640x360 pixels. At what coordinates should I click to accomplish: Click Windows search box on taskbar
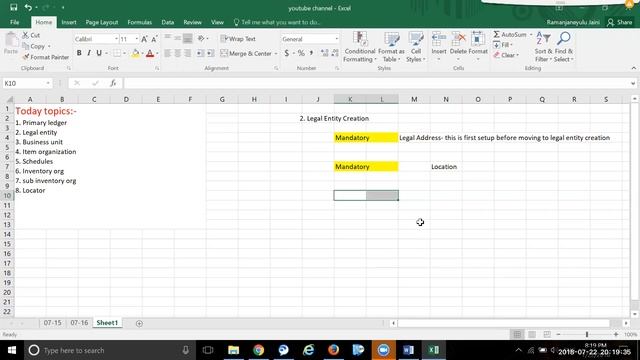tap(109, 350)
